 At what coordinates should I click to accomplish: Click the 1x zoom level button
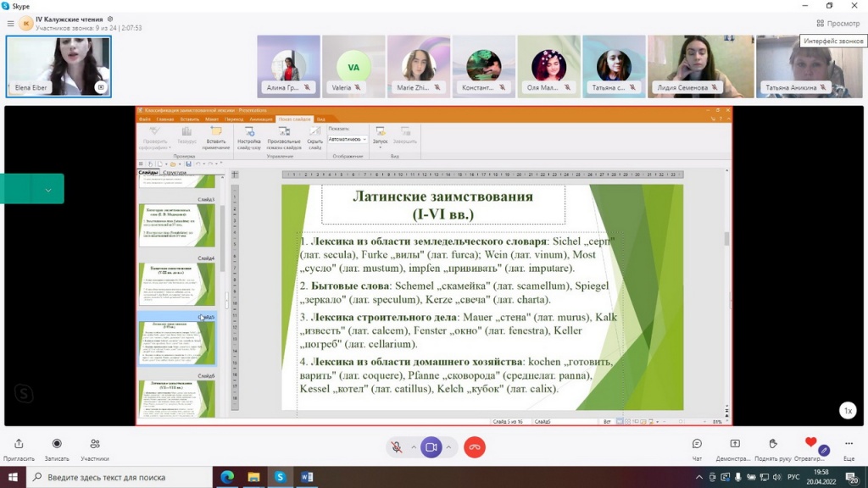click(847, 411)
